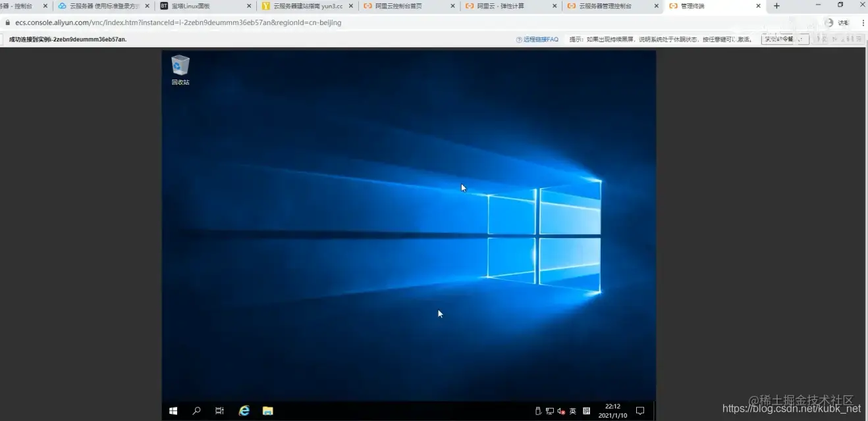Close the 阿里云控制台首页 browser tab
868x421 pixels.
(452, 6)
